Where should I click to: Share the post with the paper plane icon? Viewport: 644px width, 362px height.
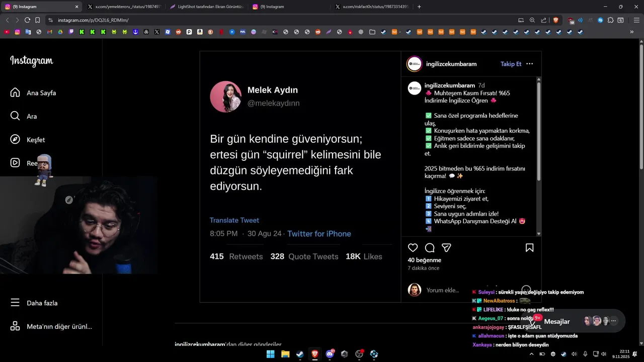click(x=446, y=248)
